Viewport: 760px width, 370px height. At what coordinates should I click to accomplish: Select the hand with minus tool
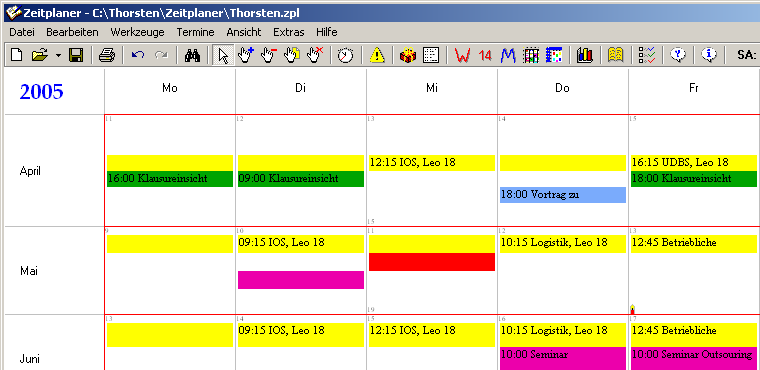269,55
